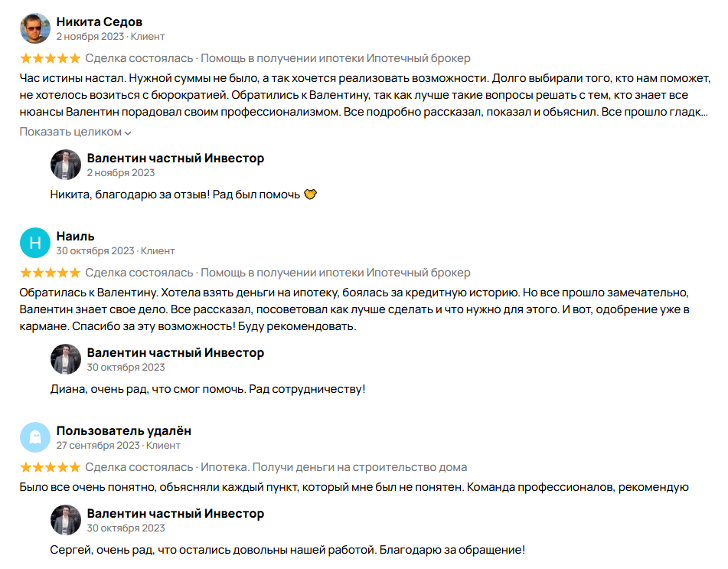
Task: Open reviewer Наиль's name link
Action: coord(75,236)
